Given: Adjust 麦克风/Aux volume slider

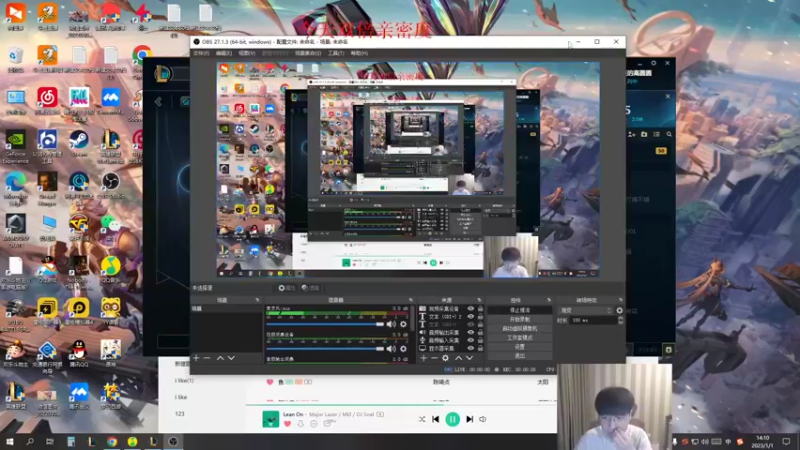Looking at the screenshot, I should [x=324, y=324].
